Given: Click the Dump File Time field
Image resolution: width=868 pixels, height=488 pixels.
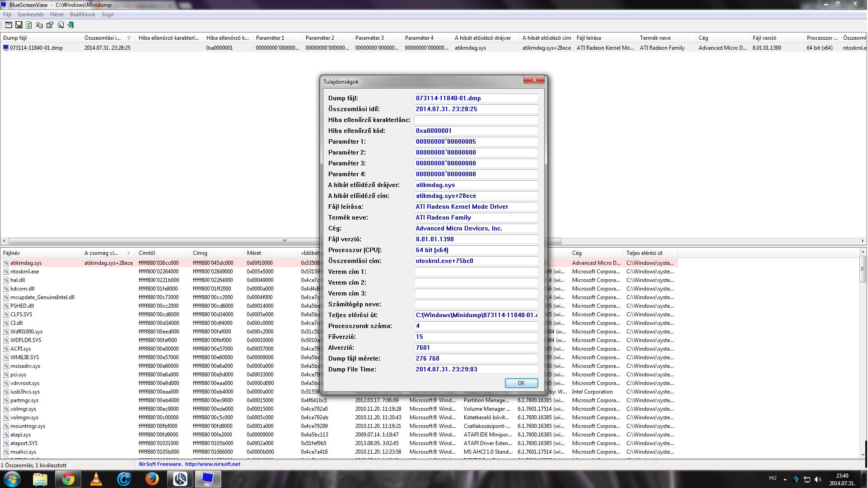Looking at the screenshot, I should pyautogui.click(x=476, y=369).
